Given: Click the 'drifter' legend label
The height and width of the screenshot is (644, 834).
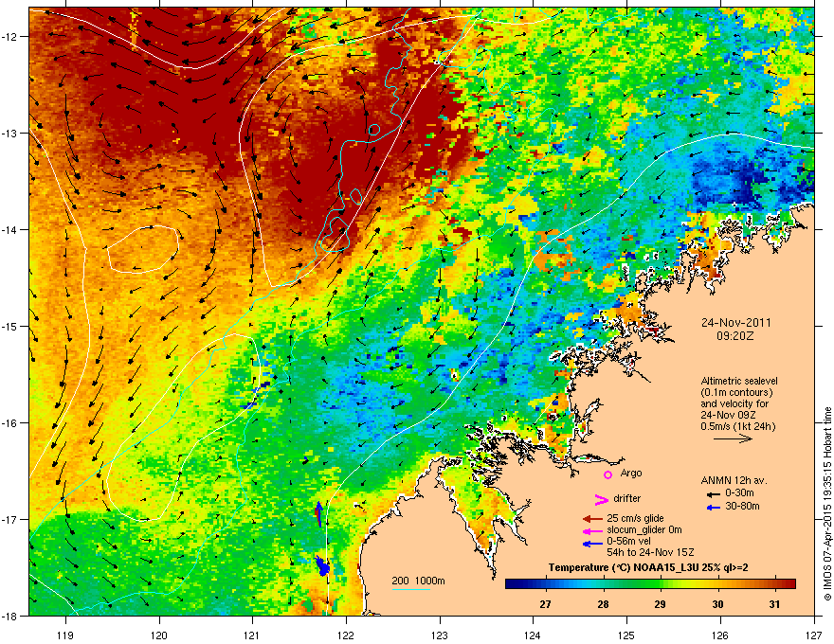Looking at the screenshot, I should pos(627,498).
